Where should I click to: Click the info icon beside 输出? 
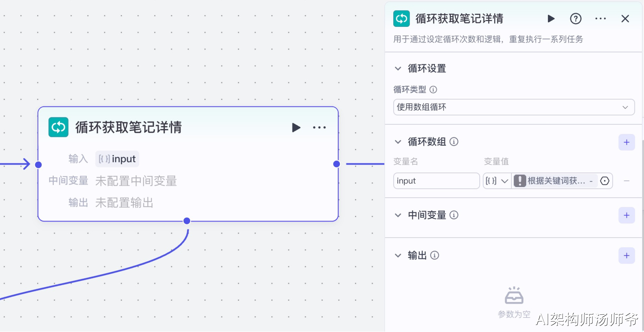[435, 255]
